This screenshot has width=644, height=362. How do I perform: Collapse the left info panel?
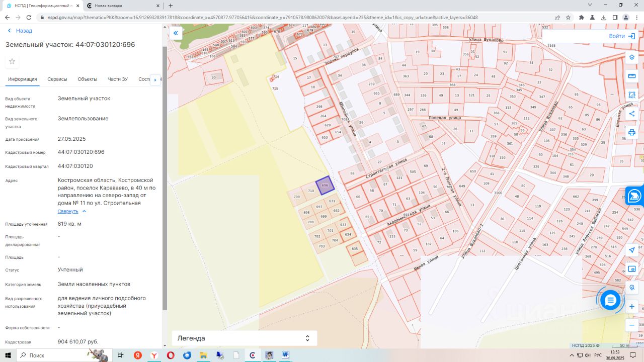(176, 33)
